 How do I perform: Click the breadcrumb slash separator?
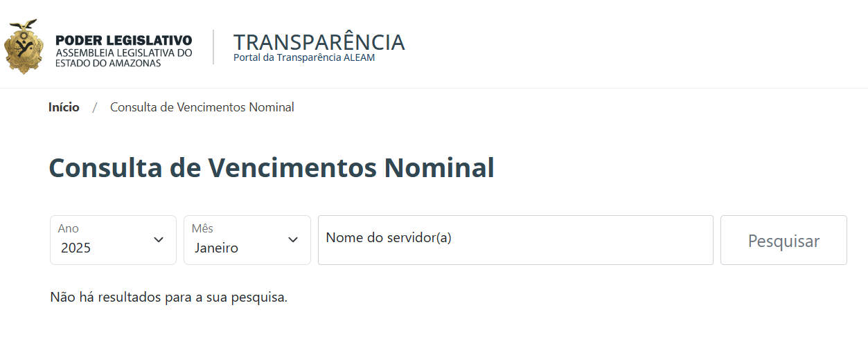coord(95,107)
